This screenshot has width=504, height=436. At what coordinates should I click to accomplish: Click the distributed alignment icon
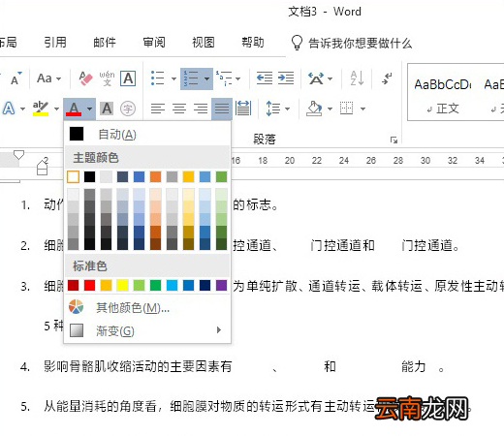click(243, 109)
